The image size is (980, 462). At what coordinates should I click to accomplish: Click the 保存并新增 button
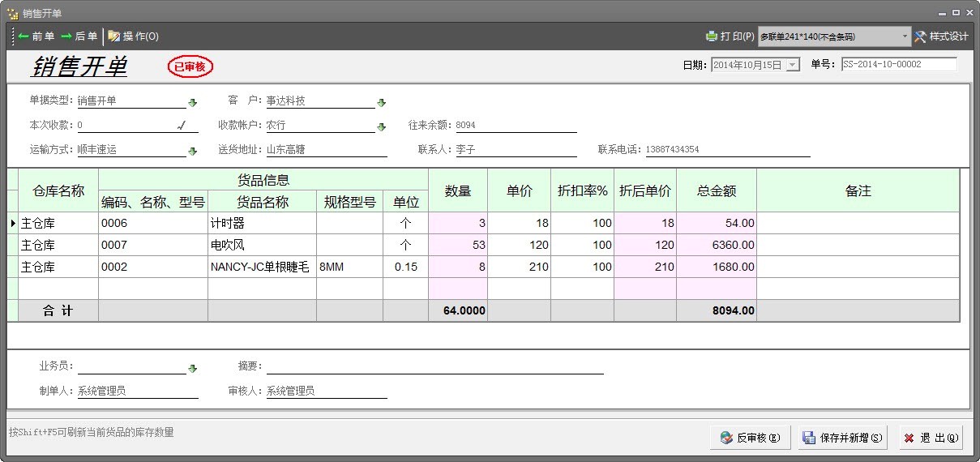pyautogui.click(x=842, y=438)
